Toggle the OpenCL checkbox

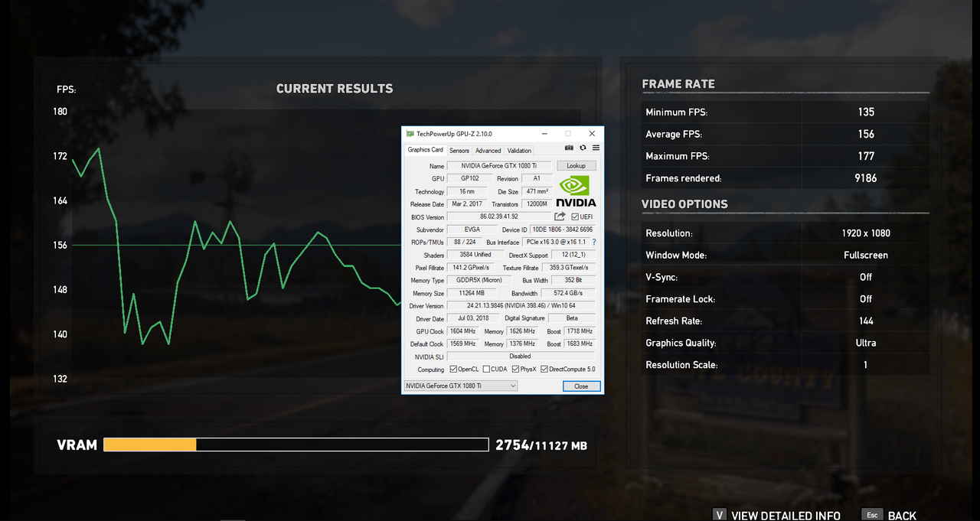453,370
